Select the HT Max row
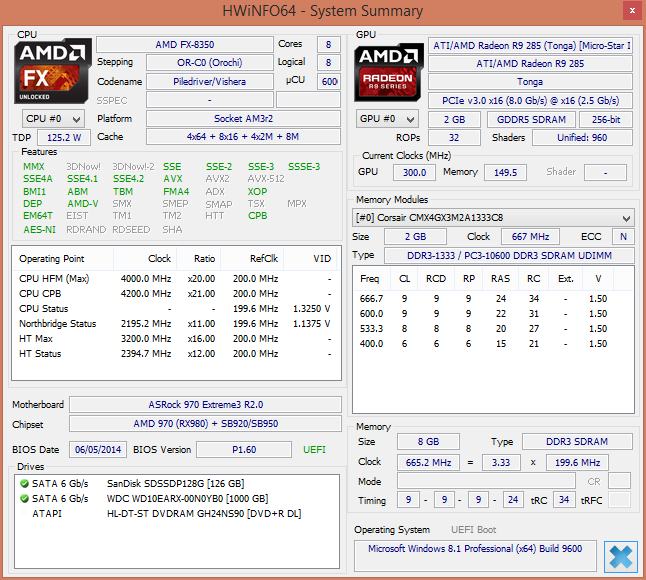The height and width of the screenshot is (580, 646). (x=176, y=339)
